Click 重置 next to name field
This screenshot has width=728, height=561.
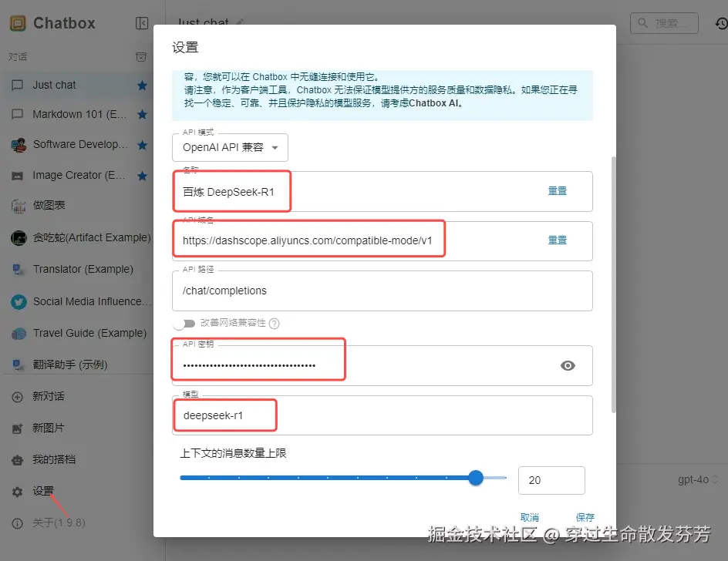tap(557, 191)
